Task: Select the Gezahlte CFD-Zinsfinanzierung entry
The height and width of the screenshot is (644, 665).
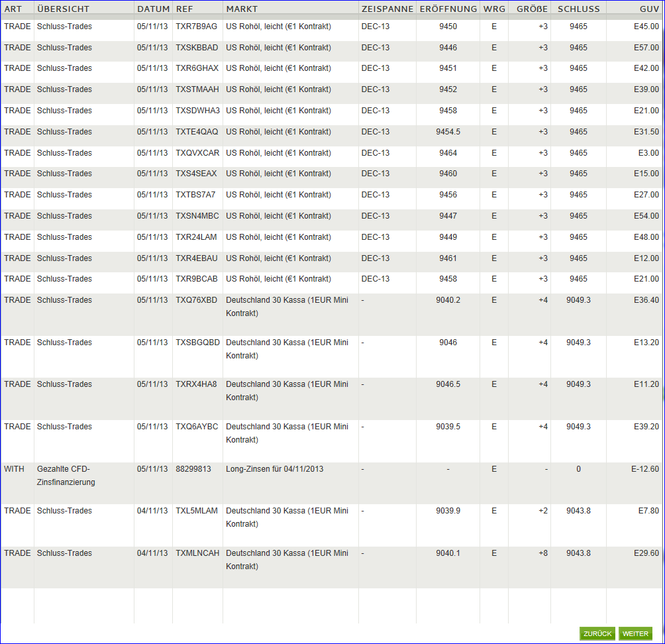Action: coord(66,475)
